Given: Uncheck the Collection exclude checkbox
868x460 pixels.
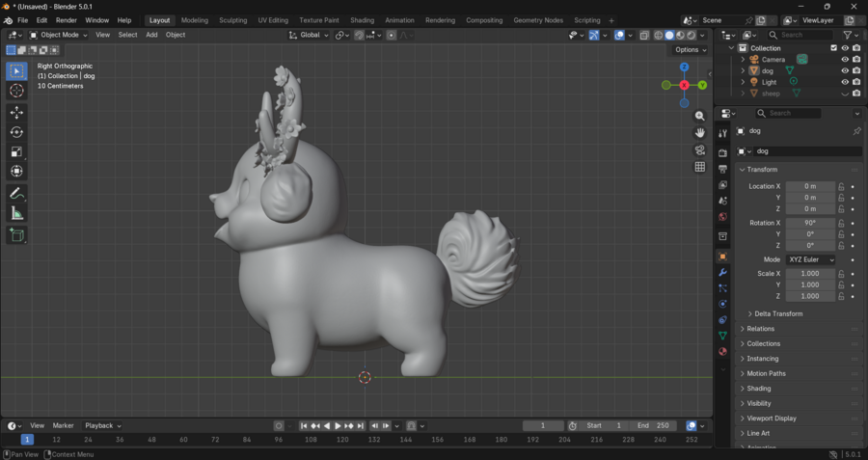Looking at the screenshot, I should click(834, 48).
